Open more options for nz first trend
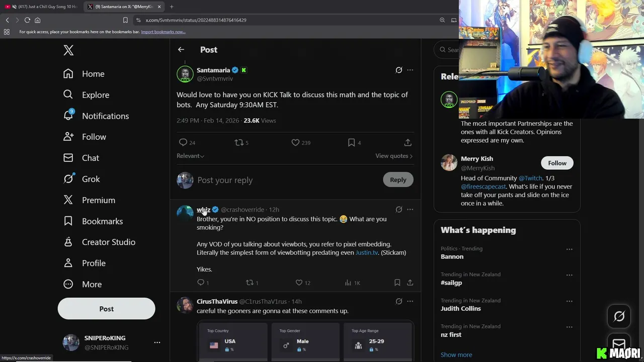Viewport: 644px width, 362px height. 569,327
